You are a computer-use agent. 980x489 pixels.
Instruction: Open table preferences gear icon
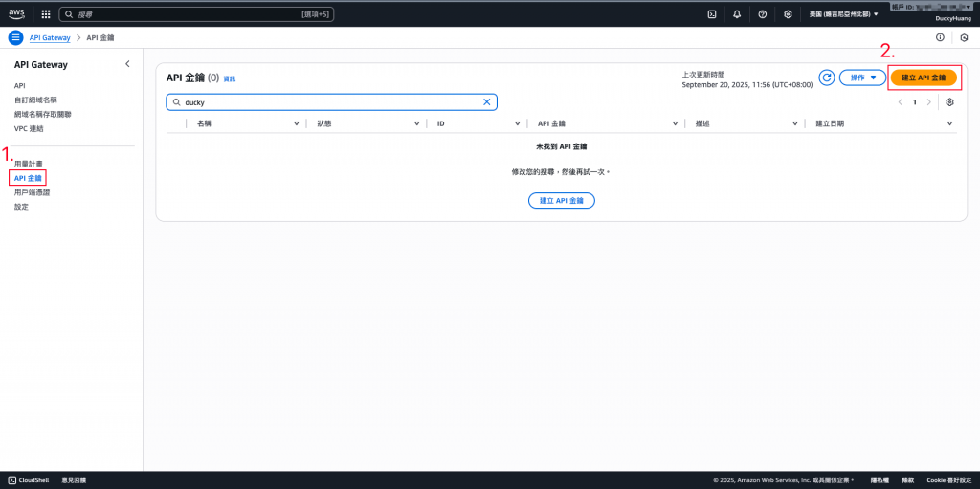(x=950, y=102)
